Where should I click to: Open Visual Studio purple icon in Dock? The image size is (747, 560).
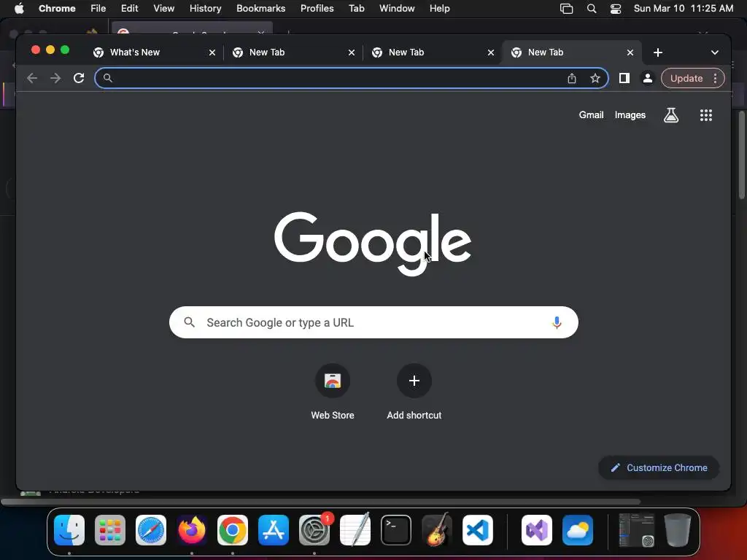(537, 530)
